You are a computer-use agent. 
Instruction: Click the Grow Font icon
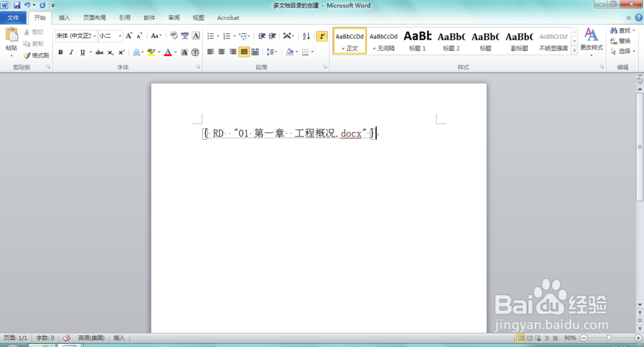(129, 36)
